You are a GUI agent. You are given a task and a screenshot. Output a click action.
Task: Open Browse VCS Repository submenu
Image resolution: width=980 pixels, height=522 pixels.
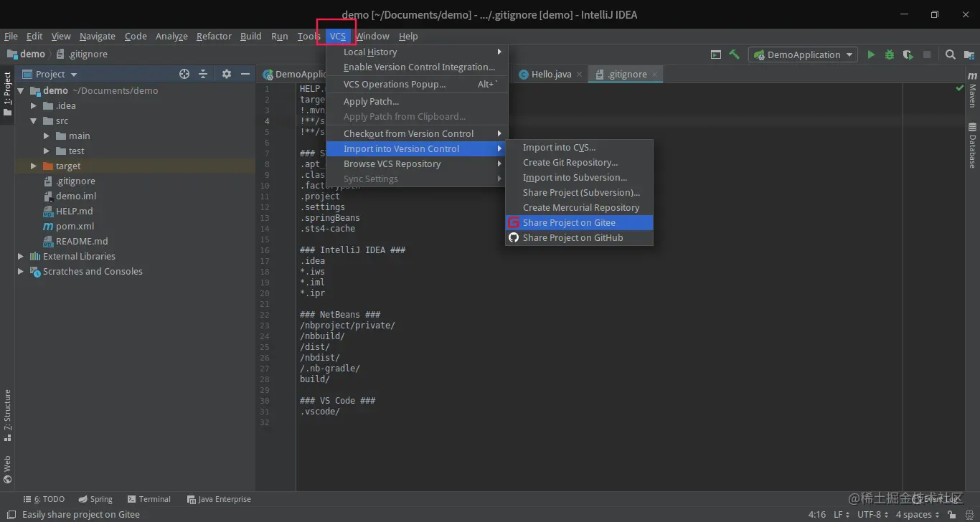[417, 164]
